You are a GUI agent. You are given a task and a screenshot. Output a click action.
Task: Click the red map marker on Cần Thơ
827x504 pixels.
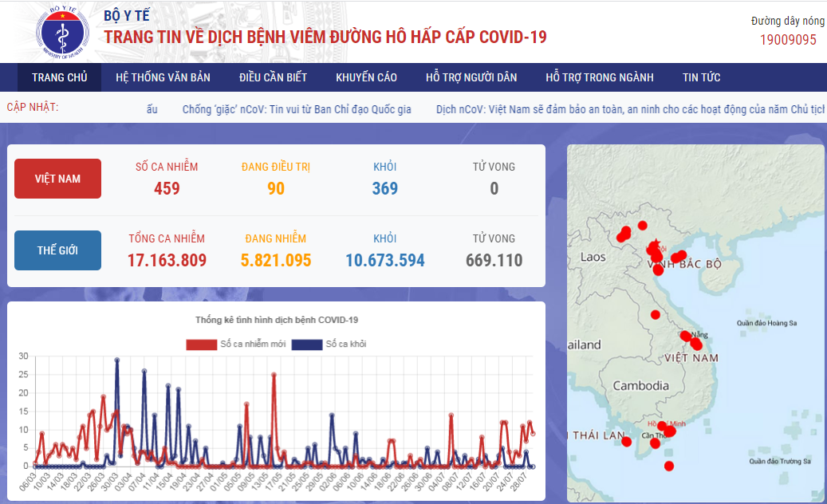655,443
